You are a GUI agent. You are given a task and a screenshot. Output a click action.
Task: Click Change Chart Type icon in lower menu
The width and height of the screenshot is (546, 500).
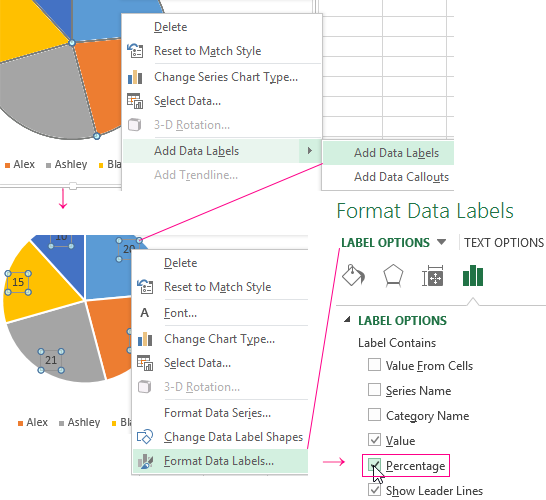pyautogui.click(x=145, y=339)
